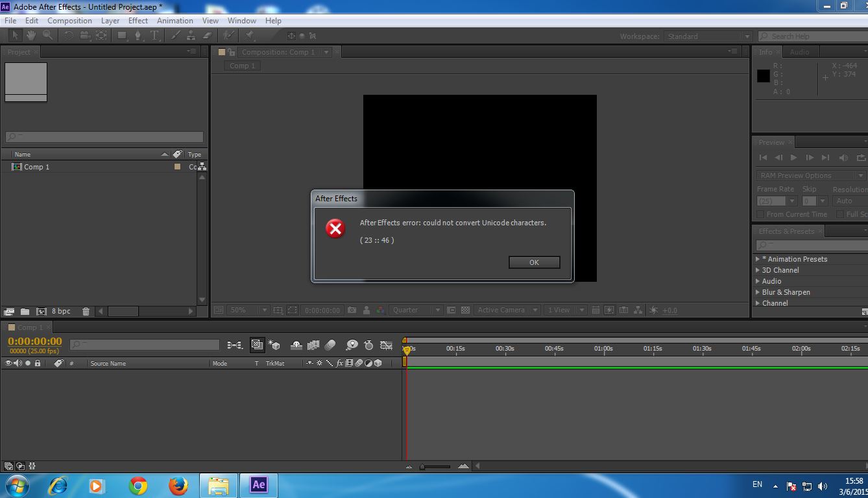The image size is (868, 498).
Task: Click viewer timecode 0:00:00:00 button
Action: (322, 310)
